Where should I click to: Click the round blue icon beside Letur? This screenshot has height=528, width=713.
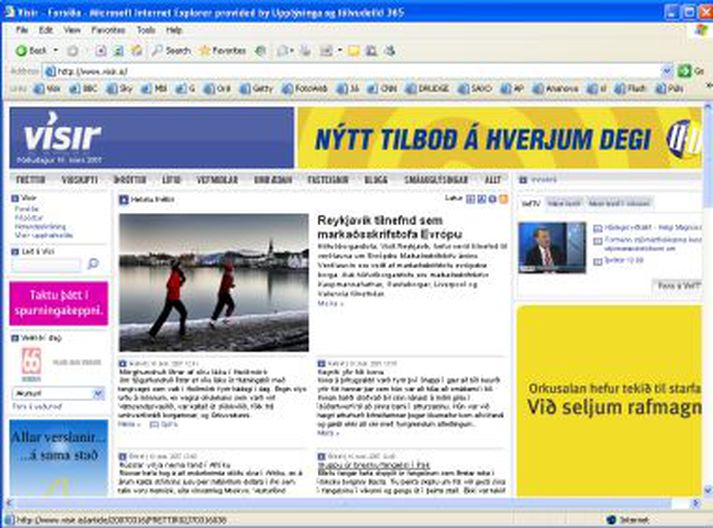pyautogui.click(x=492, y=199)
